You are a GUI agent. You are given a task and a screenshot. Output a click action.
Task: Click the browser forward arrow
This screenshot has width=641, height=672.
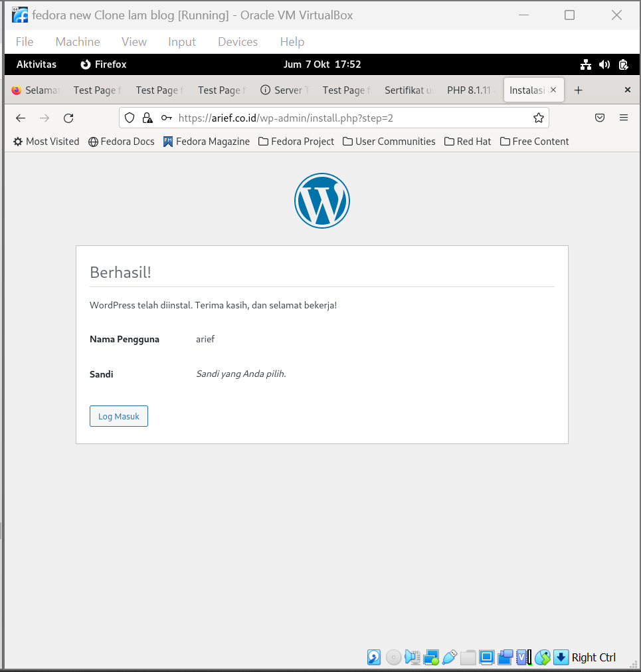pyautogui.click(x=45, y=118)
